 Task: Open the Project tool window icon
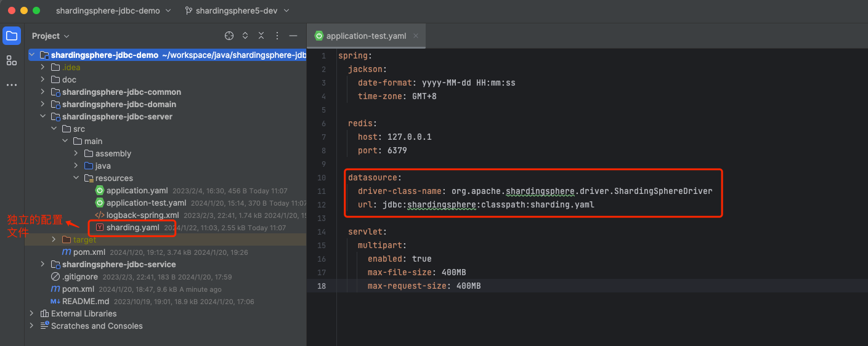pyautogui.click(x=12, y=36)
